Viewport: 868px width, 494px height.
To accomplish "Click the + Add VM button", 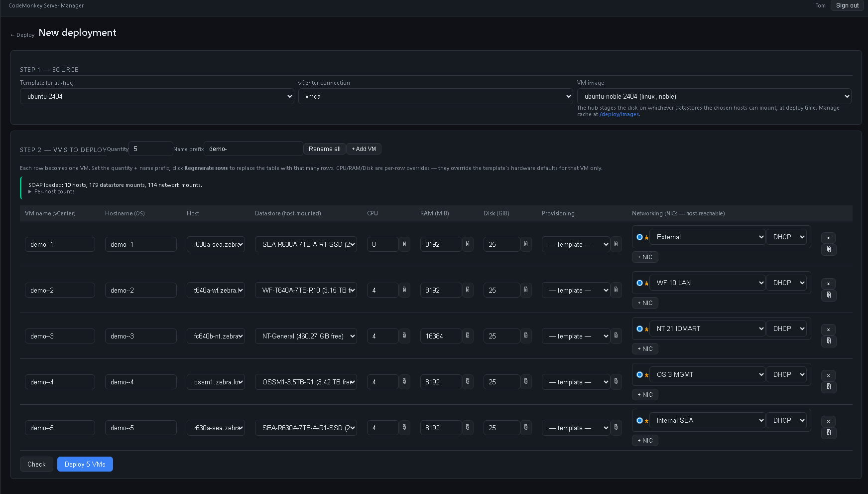I will coord(364,149).
